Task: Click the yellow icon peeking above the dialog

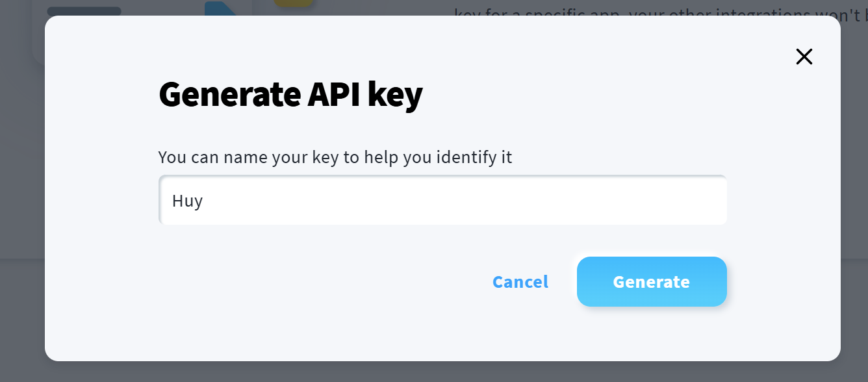Action: pos(294,3)
